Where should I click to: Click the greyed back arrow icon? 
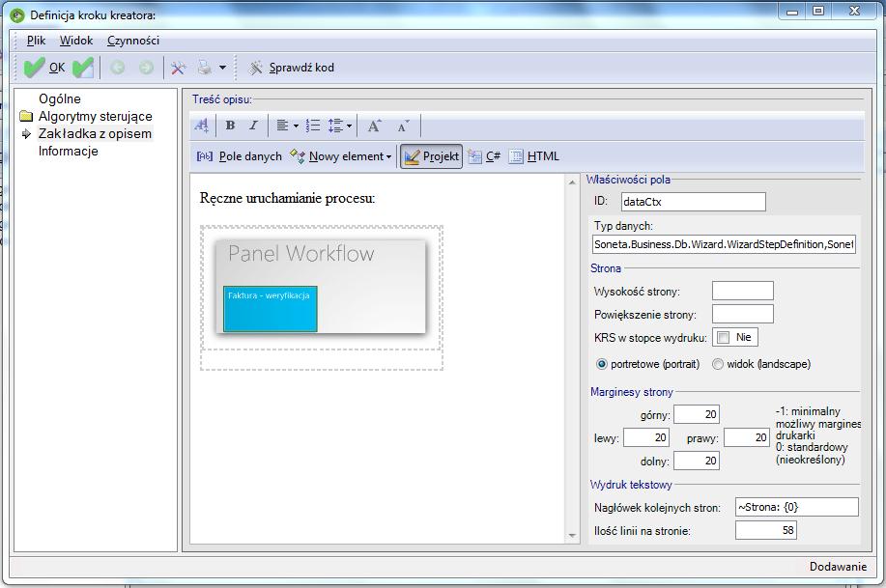click(x=118, y=68)
